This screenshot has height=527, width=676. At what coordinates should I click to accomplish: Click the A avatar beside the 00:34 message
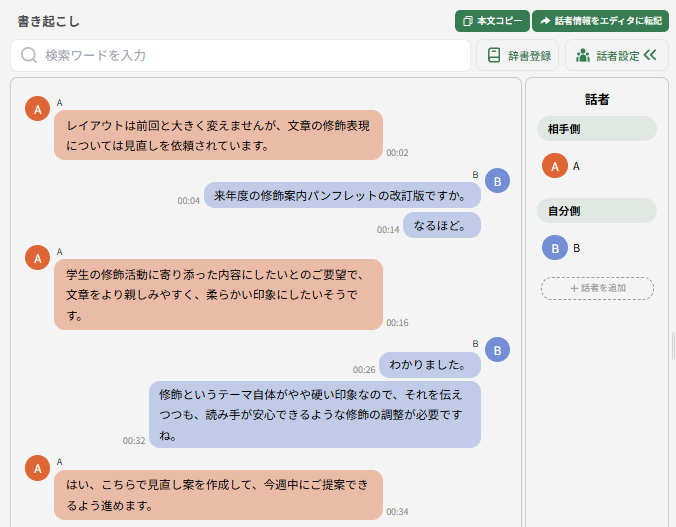[38, 468]
